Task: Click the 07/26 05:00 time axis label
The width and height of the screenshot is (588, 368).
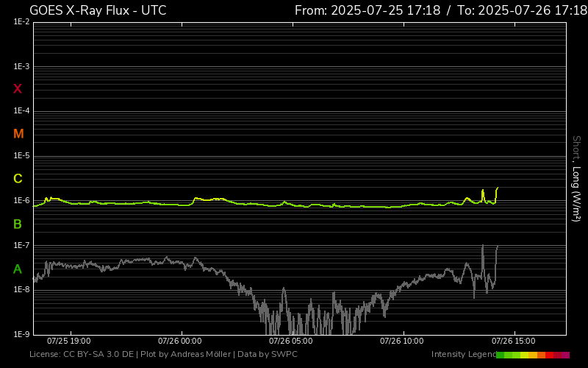Action: tap(291, 342)
